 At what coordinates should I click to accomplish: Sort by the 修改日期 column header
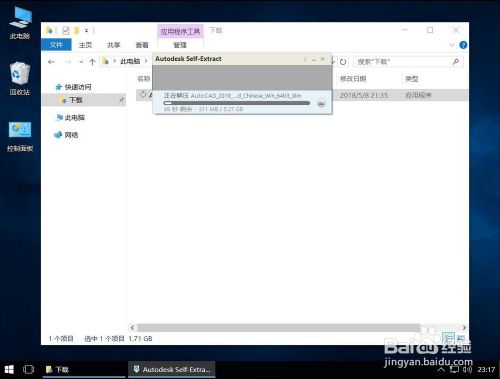353,79
